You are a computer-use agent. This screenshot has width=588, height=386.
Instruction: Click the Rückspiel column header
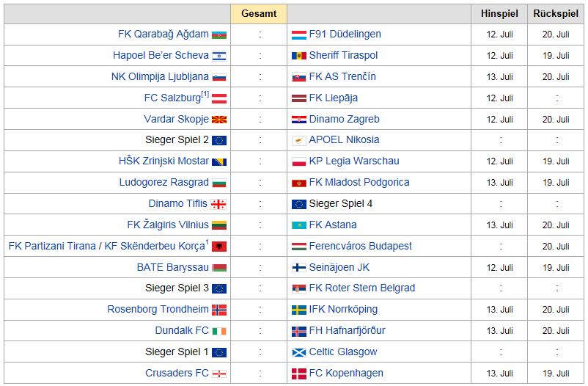tap(557, 14)
